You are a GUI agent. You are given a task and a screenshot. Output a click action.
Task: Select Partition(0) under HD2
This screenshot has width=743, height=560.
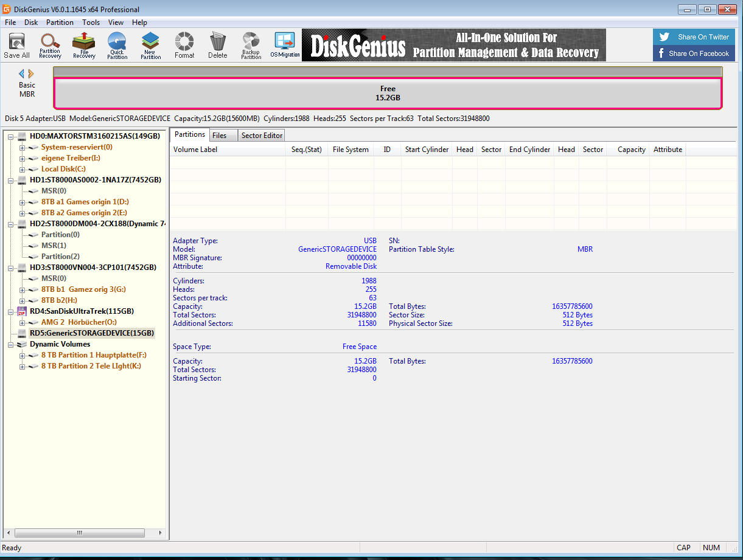(60, 235)
